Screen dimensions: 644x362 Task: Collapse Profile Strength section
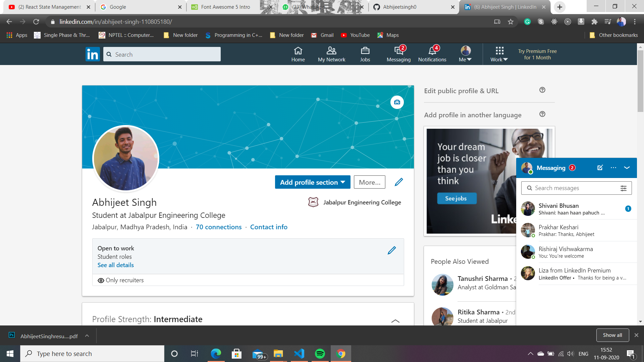[x=395, y=321]
